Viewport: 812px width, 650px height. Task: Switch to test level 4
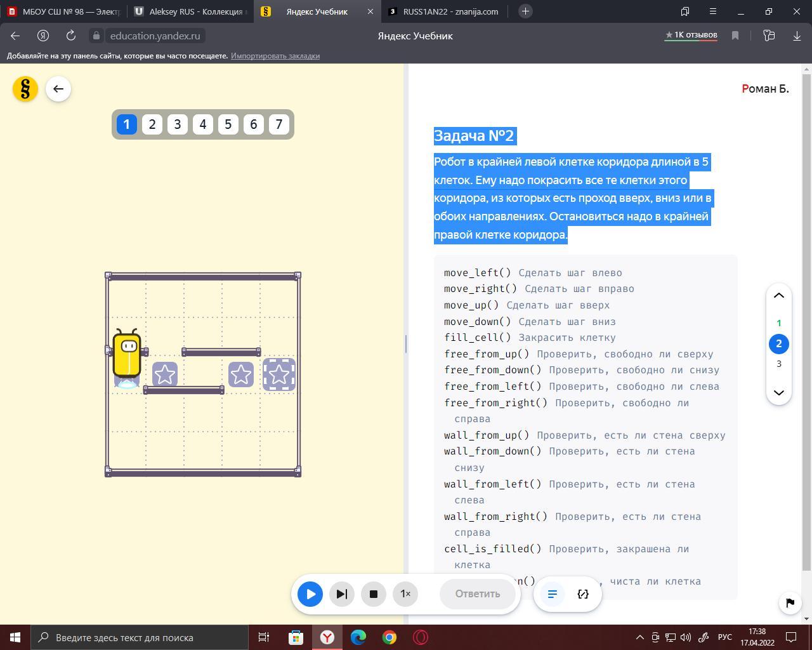pyautogui.click(x=203, y=124)
